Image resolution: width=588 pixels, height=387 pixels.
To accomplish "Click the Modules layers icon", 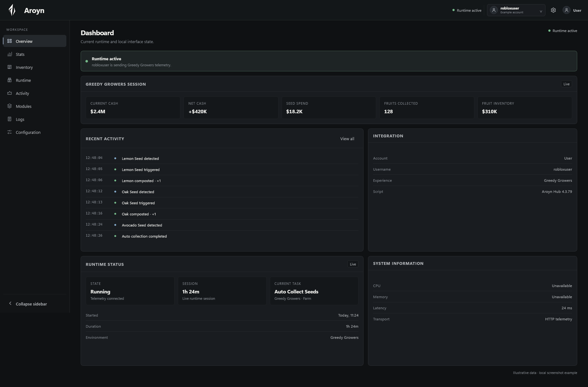I will click(x=10, y=106).
